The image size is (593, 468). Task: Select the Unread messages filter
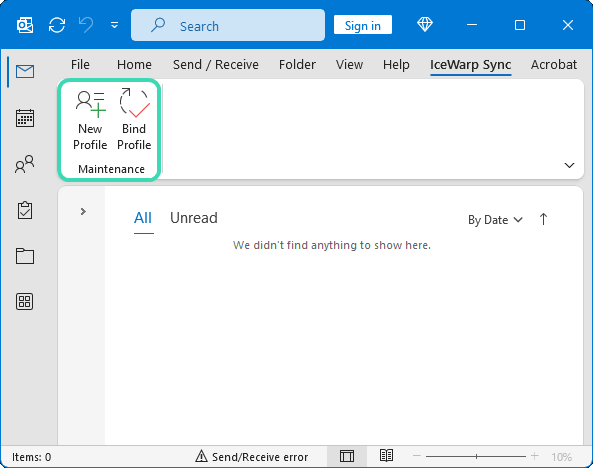(194, 218)
